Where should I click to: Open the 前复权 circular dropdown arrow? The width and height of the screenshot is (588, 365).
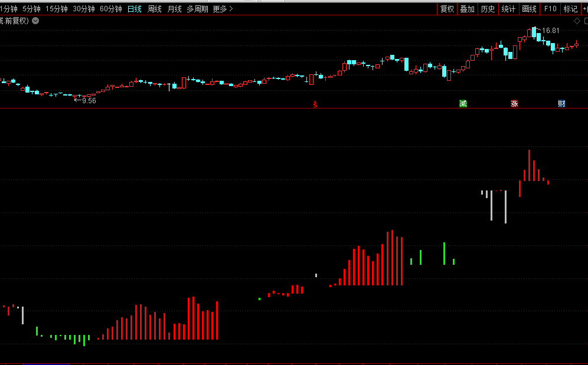[35, 21]
